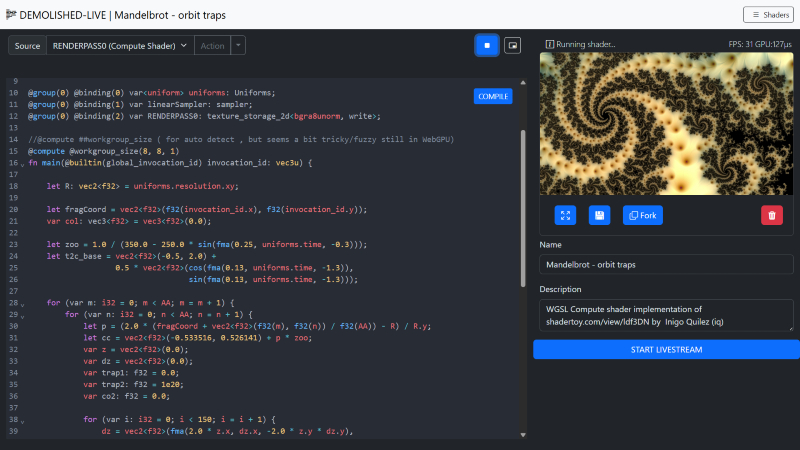
Task: Expand the Action dropdown arrow
Action: (238, 45)
